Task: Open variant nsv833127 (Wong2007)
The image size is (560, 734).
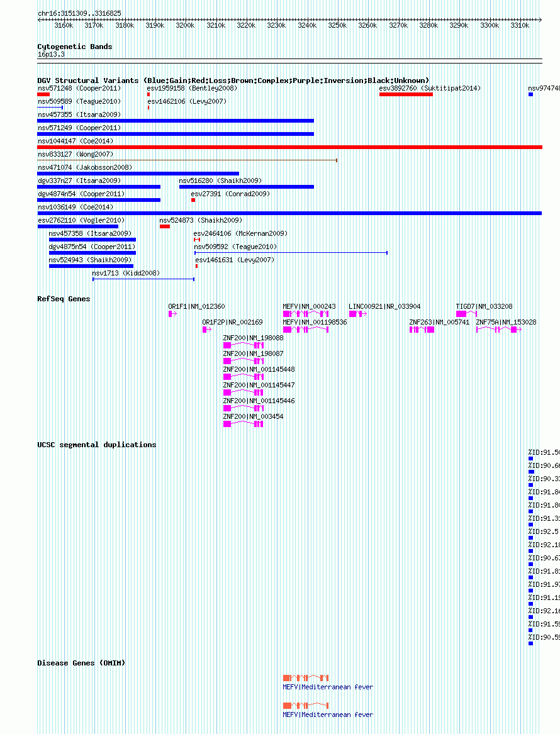Action: [x=76, y=154]
